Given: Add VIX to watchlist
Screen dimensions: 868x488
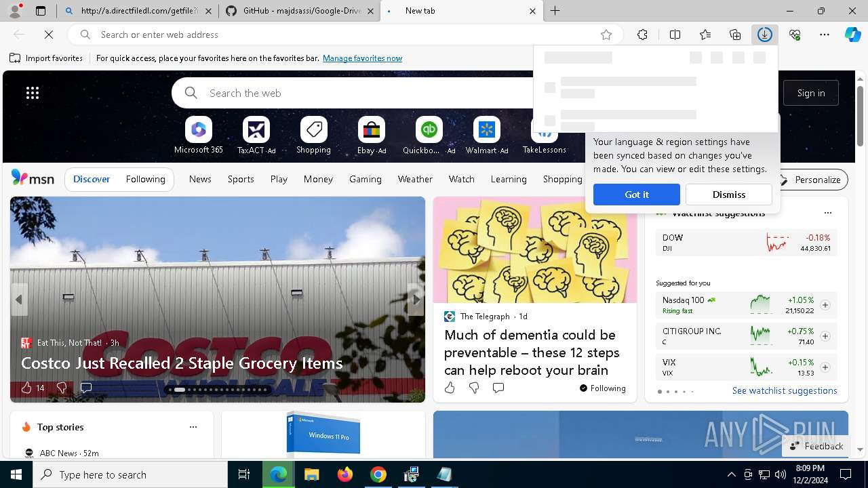Looking at the screenshot, I should [x=825, y=367].
